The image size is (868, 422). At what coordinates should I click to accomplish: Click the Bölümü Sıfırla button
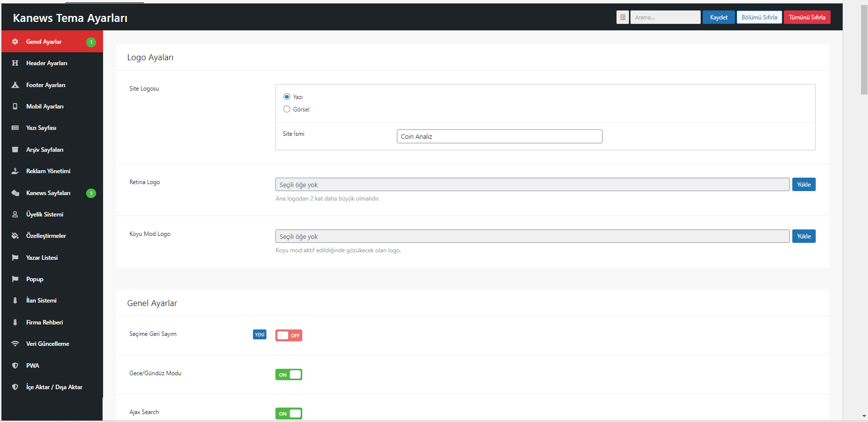click(759, 17)
